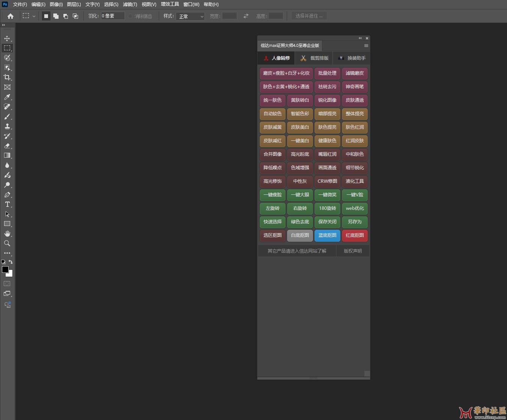Swap foreground and background colors
The width and height of the screenshot is (507, 420).
[11, 262]
